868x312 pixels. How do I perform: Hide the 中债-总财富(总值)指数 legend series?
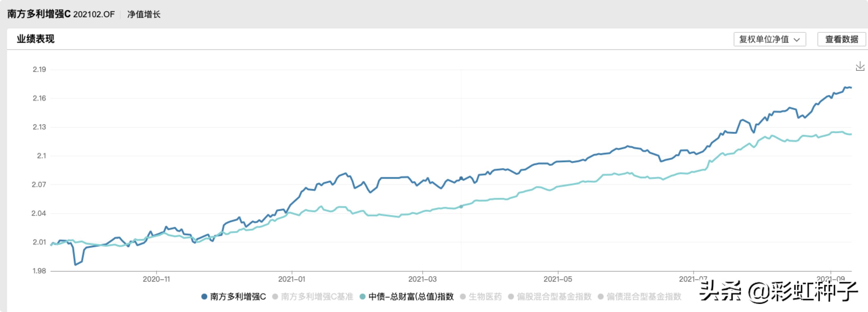411,297
